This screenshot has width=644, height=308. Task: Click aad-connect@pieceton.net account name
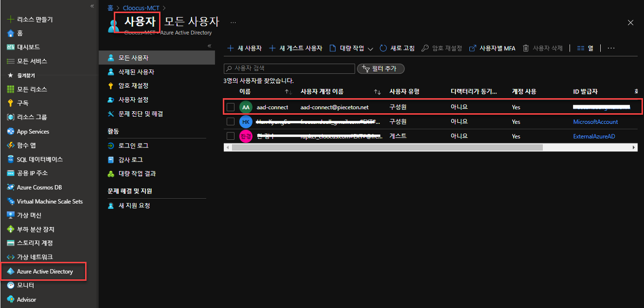335,107
